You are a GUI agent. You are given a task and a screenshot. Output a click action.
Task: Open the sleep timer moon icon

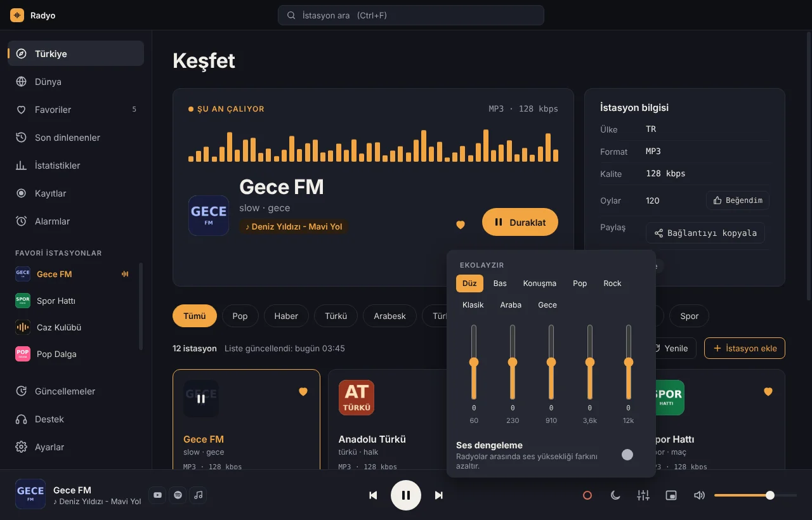[615, 495]
